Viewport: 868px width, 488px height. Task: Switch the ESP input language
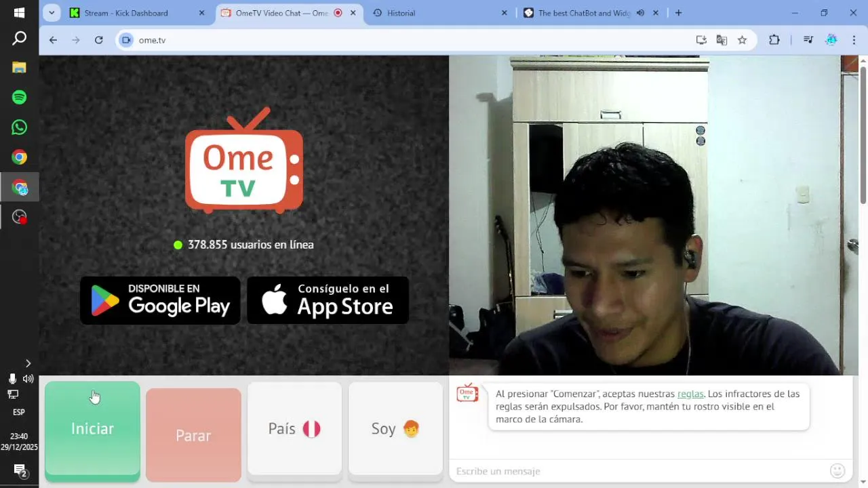point(19,412)
